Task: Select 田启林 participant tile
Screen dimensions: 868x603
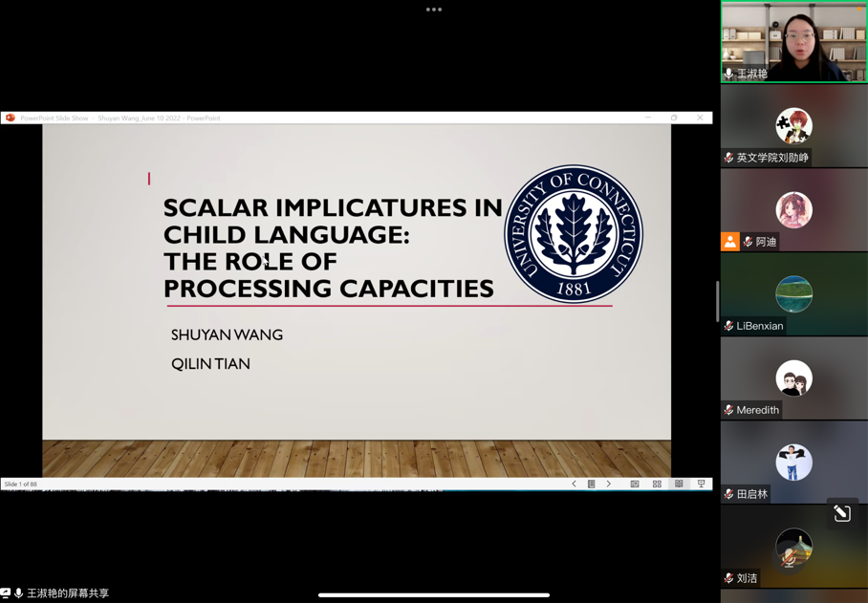Action: pos(793,463)
